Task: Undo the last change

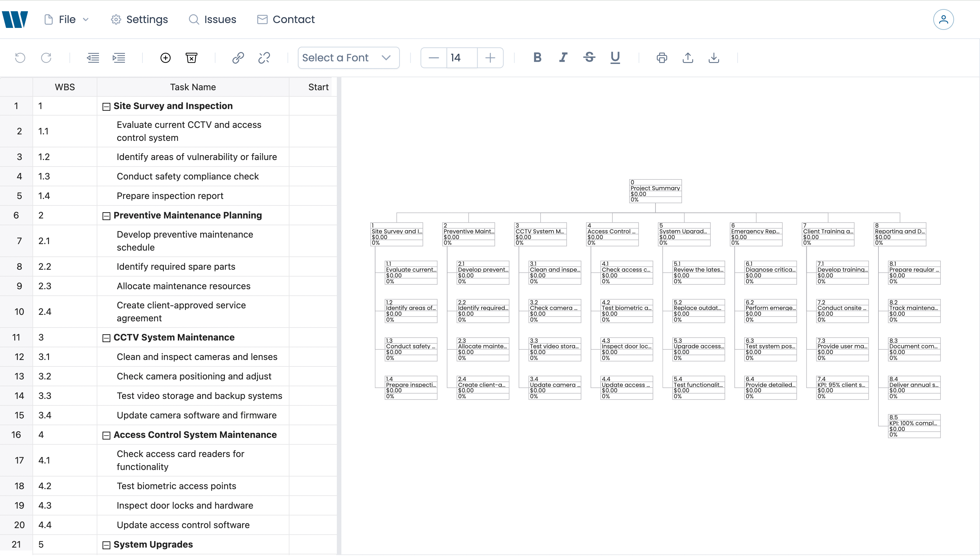Action: 20,58
